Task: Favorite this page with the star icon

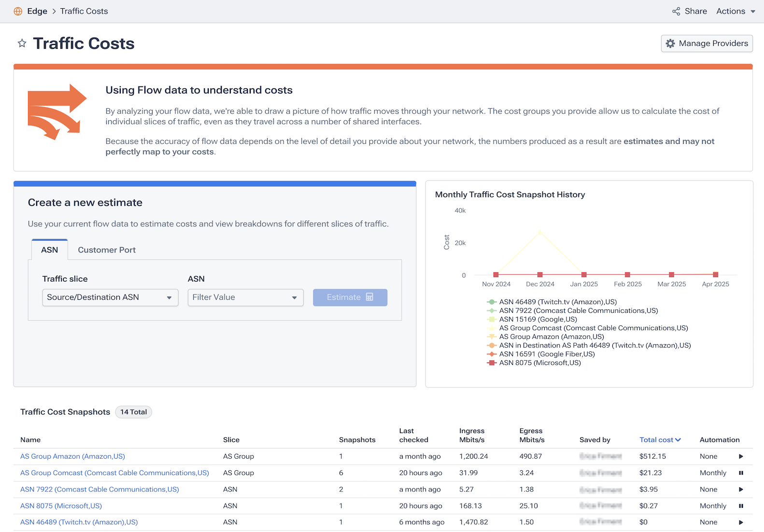Action: (22, 43)
